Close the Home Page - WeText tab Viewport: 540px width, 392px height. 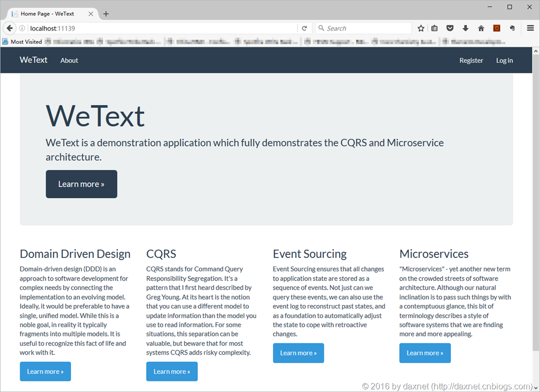(91, 14)
